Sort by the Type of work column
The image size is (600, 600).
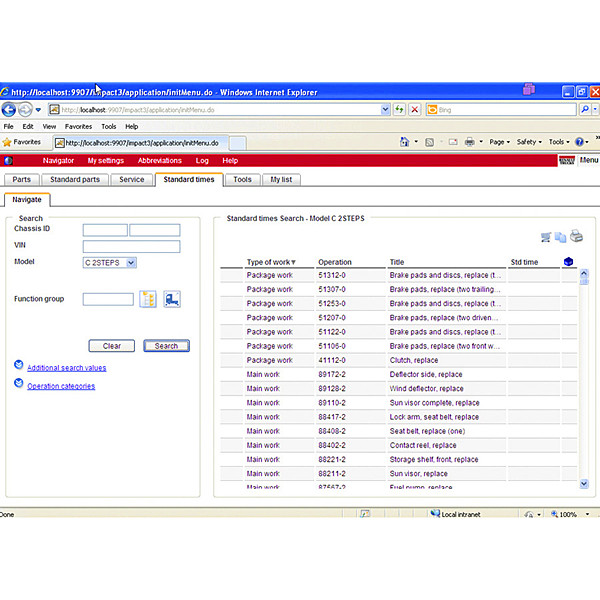pyautogui.click(x=270, y=263)
